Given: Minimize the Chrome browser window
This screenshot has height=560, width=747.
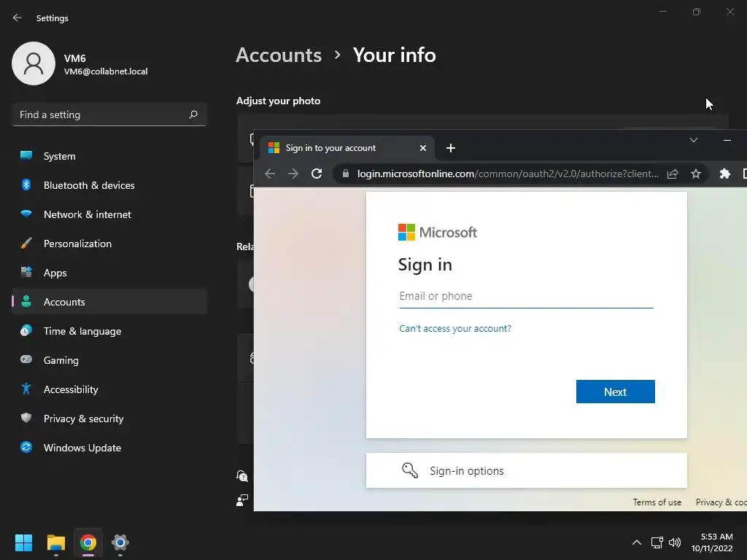Looking at the screenshot, I should (727, 140).
